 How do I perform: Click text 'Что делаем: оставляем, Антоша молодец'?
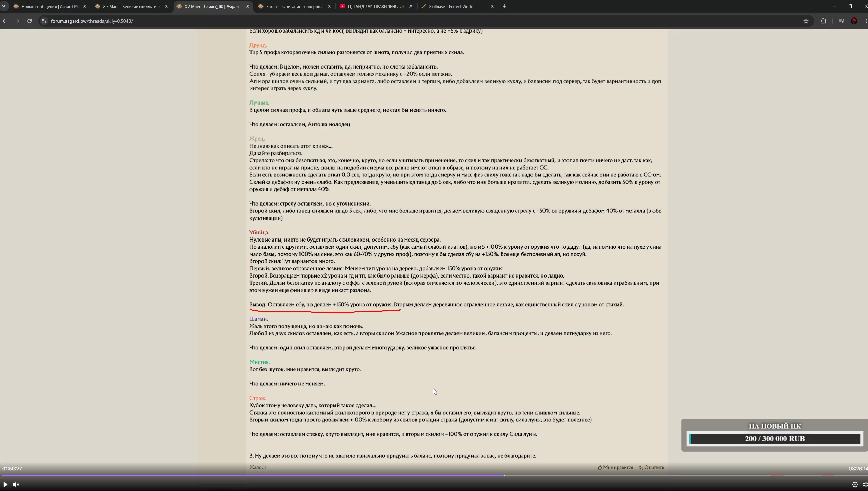pyautogui.click(x=300, y=124)
